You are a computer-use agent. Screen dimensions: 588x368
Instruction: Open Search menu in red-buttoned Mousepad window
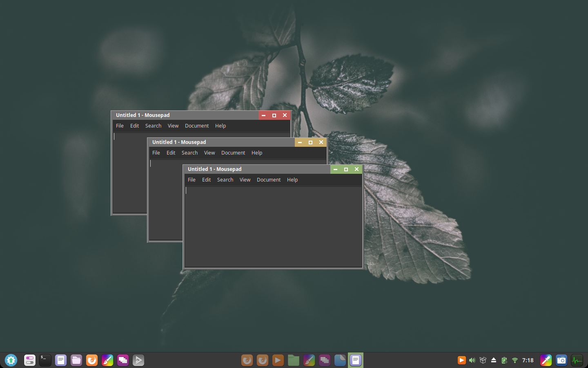click(153, 126)
